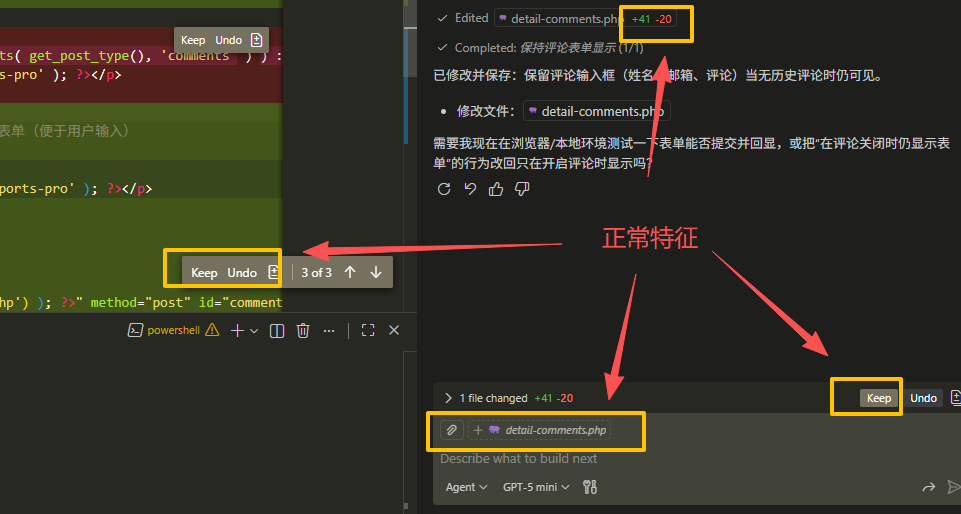
Task: Click the +41 -20 change count badge
Action: (652, 19)
